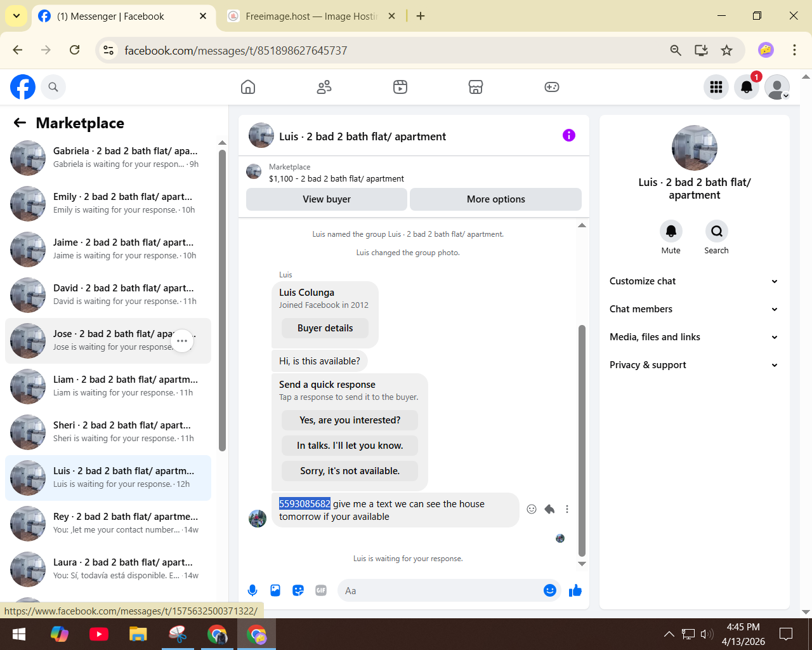Open Sheri's conversation
The width and height of the screenshot is (812, 650).
(x=108, y=432)
